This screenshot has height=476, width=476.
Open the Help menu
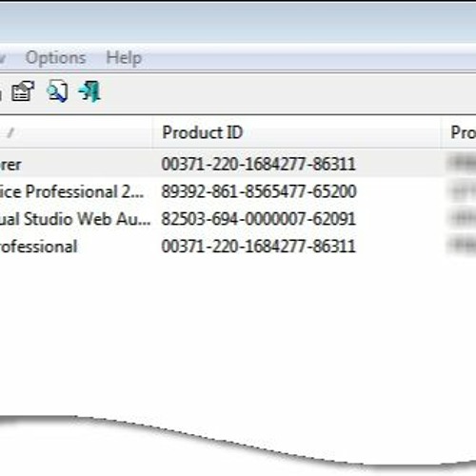click(x=124, y=58)
